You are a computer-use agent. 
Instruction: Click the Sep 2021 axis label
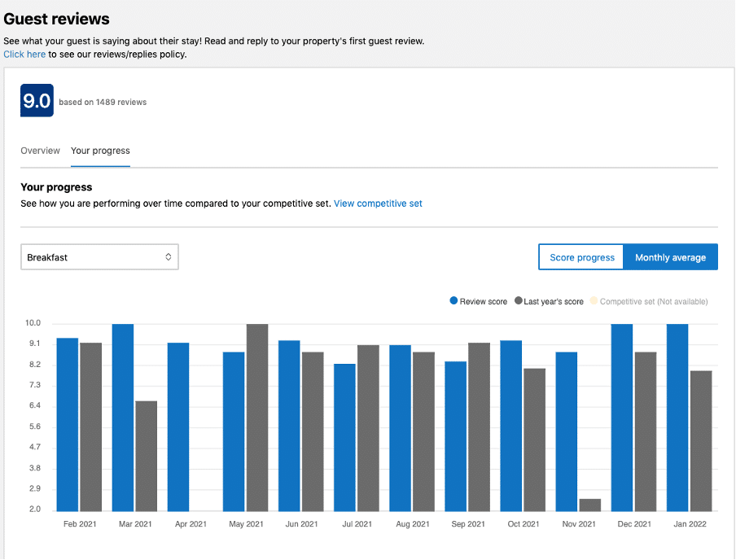point(468,524)
